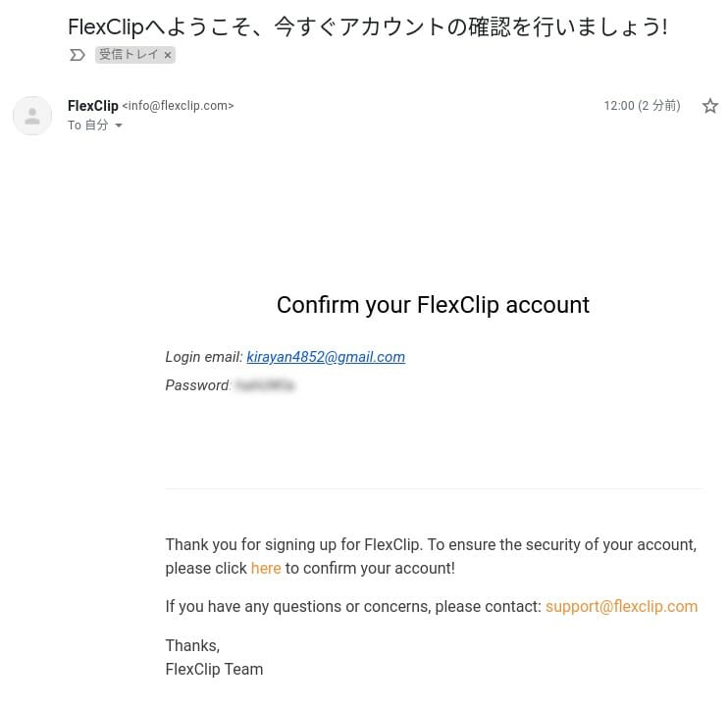Expand recipient details arrow next to To 自分

pos(119,126)
